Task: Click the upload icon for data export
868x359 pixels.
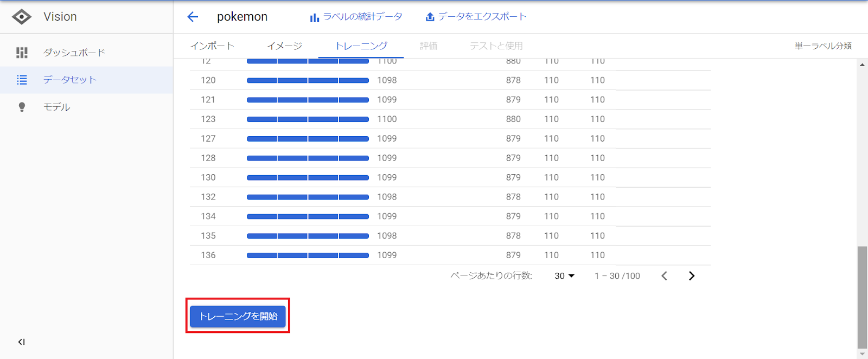Action: click(430, 17)
